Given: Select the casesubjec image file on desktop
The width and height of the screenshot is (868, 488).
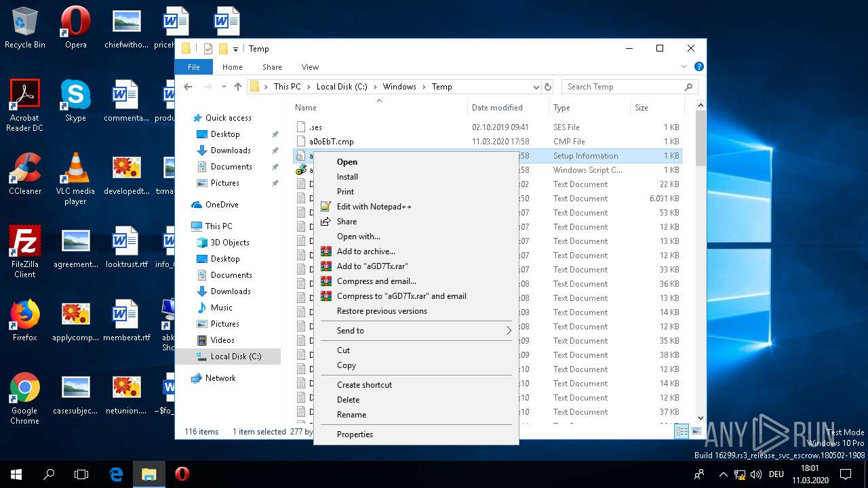Looking at the screenshot, I should 75,394.
